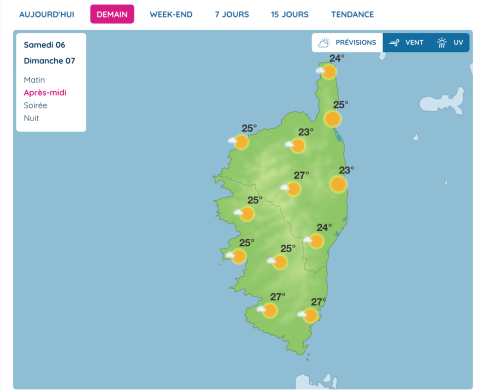Image resolution: width=480 pixels, height=390 pixels.
Task: Select the Matin time slot
Action: click(x=34, y=80)
